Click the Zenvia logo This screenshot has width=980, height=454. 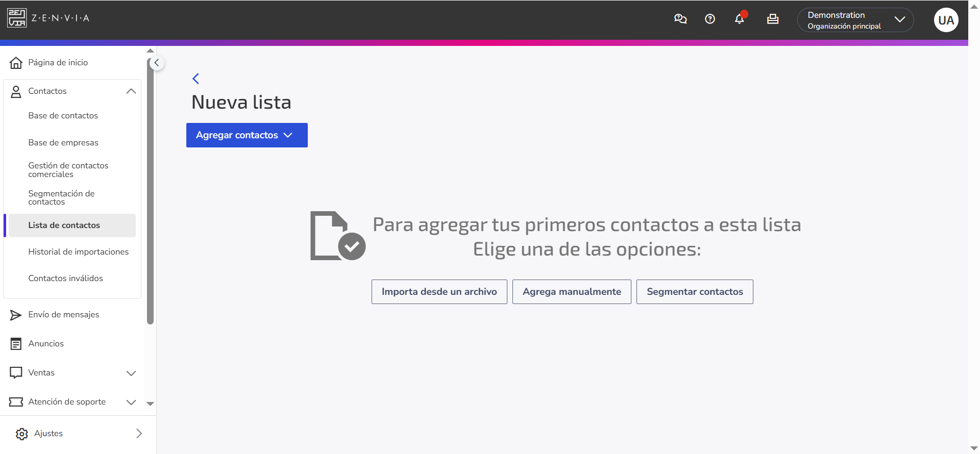(48, 18)
